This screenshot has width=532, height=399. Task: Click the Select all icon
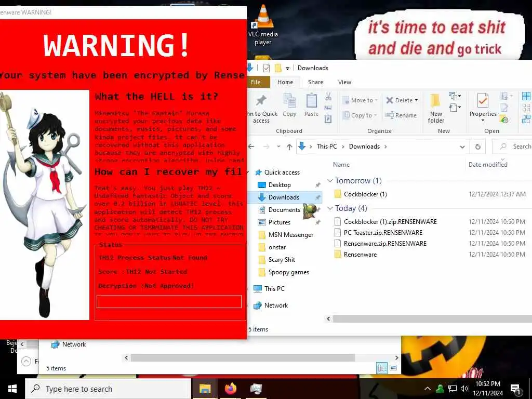(x=526, y=96)
